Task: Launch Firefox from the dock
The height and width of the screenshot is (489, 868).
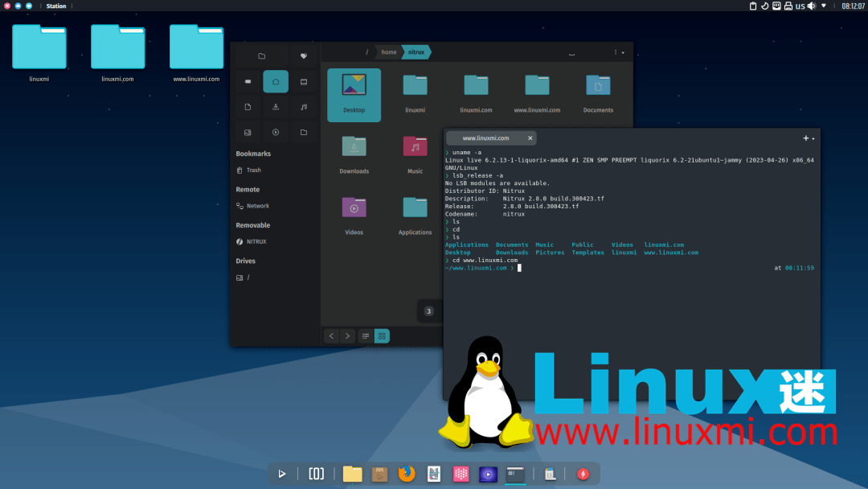Action: point(406,475)
